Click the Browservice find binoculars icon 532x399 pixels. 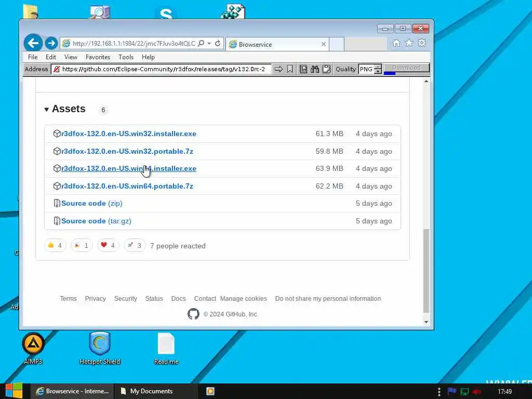pos(315,69)
